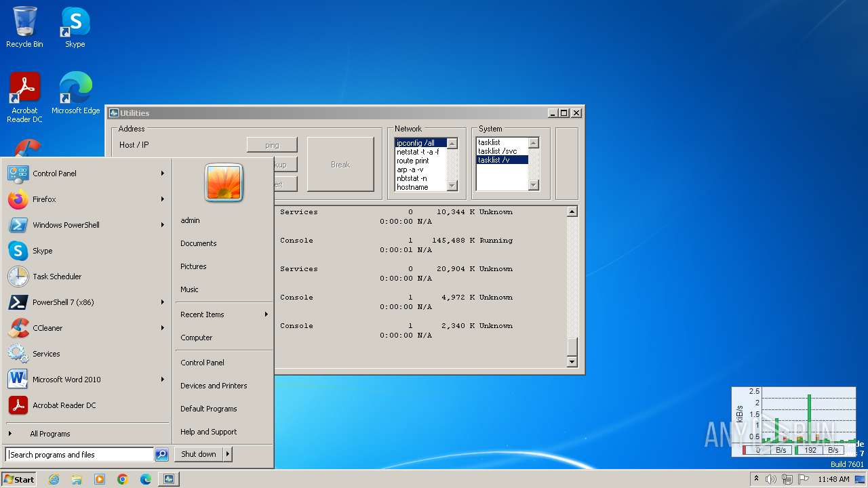Expand Microsoft Word 2010 recent files arrow

point(163,380)
